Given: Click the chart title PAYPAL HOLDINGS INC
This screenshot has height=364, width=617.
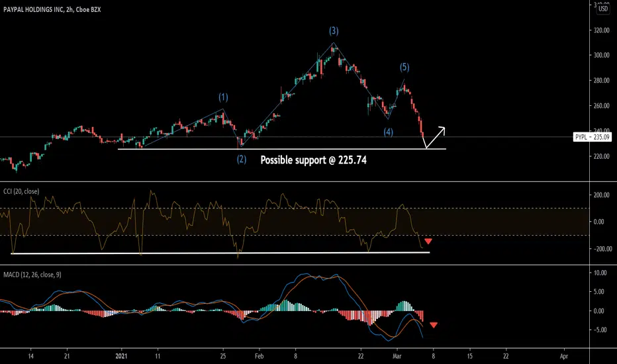Looking at the screenshot, I should [34, 9].
